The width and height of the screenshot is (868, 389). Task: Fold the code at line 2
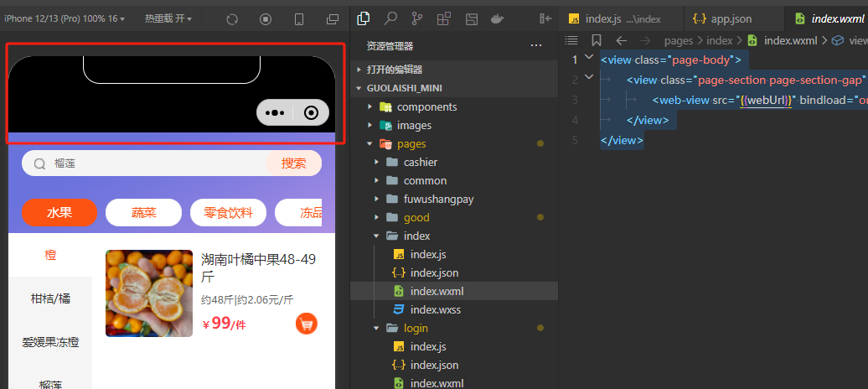589,78
